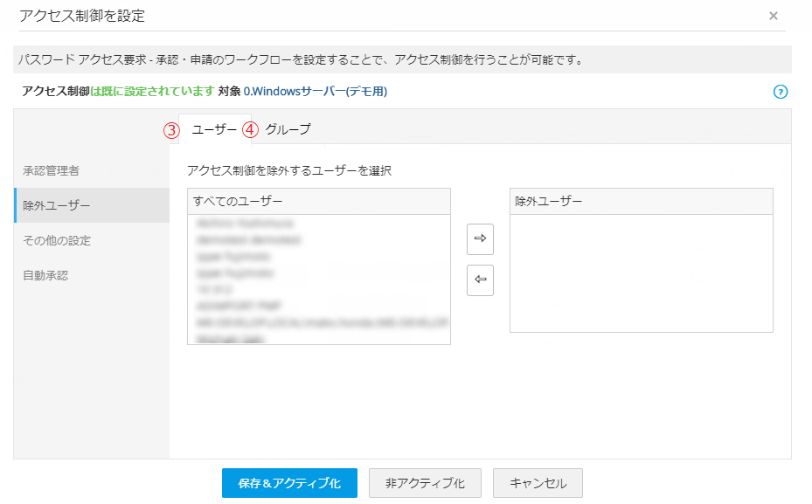Image resolution: width=812 pixels, height=504 pixels.
Task: Click the キャンセル button
Action: pos(538,483)
